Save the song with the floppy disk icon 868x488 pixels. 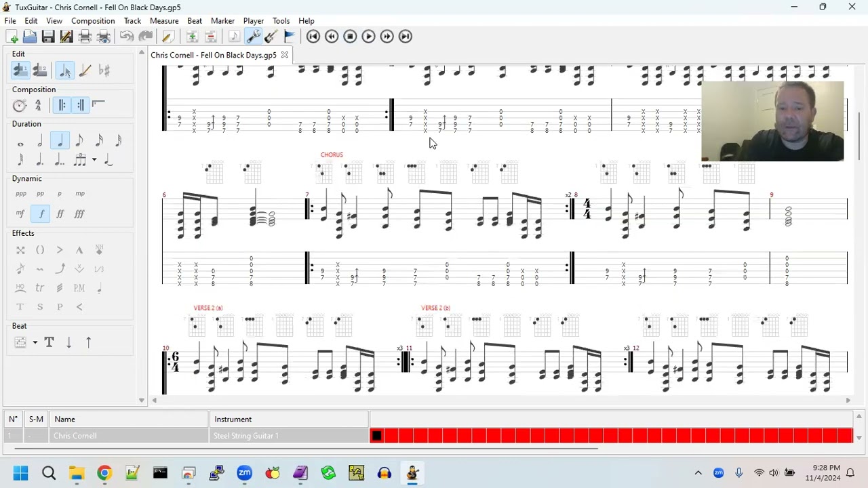click(48, 37)
